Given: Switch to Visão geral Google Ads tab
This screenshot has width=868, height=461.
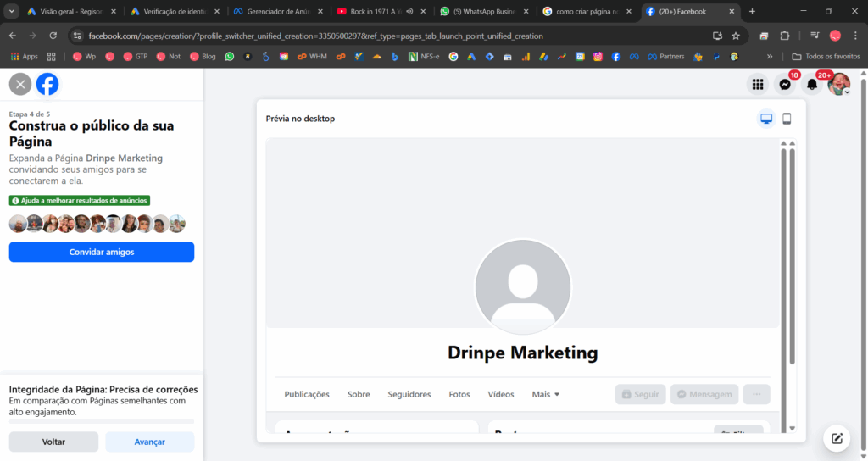Looking at the screenshot, I should coord(71,11).
